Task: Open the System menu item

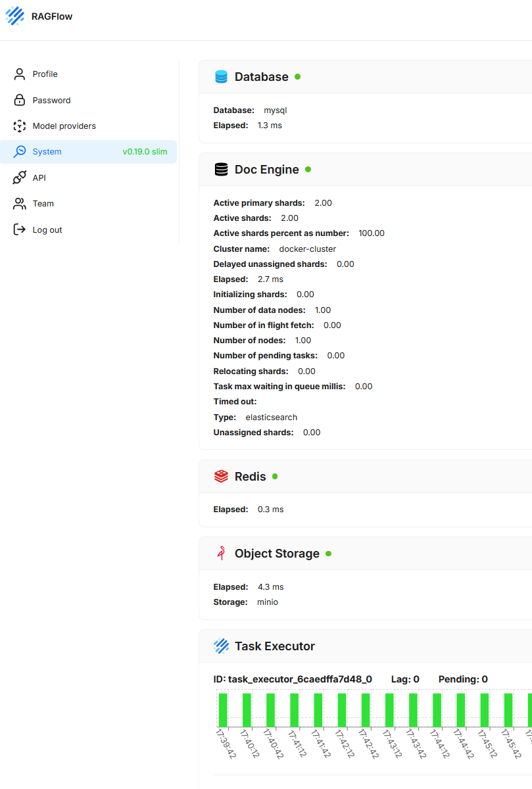Action: point(47,152)
